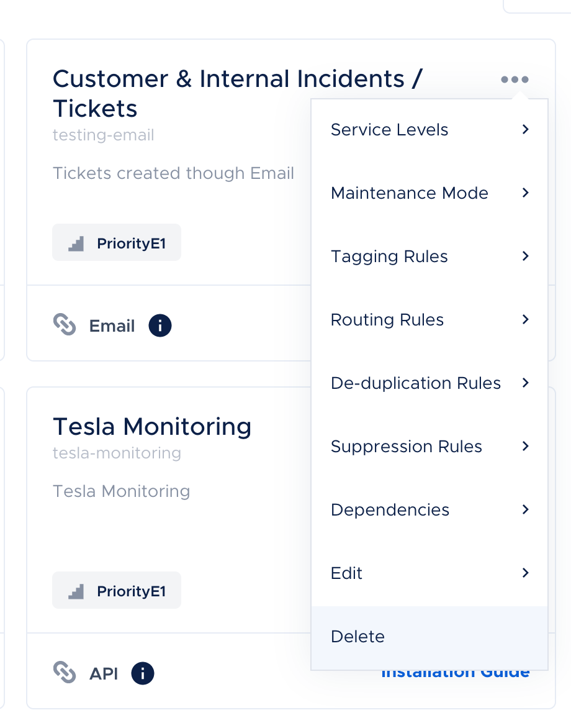The image size is (571, 728).
Task: Click the link icon beside API
Action: click(x=65, y=672)
